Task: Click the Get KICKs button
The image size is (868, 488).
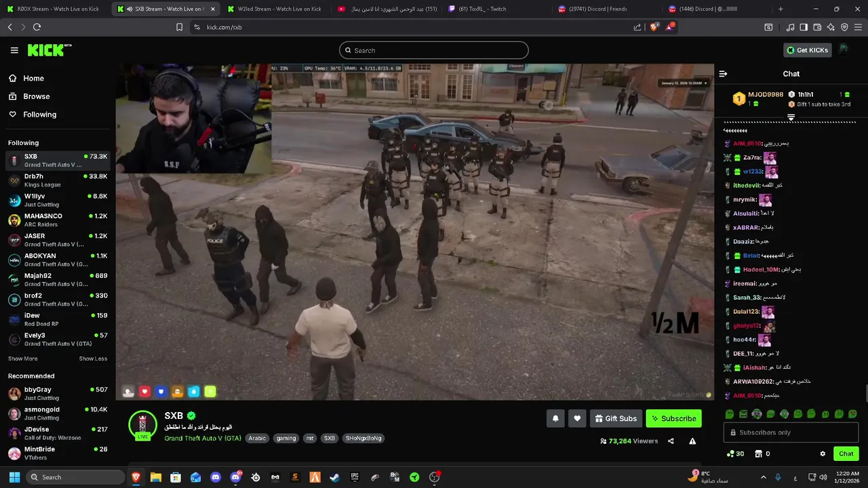Action: pyautogui.click(x=807, y=50)
